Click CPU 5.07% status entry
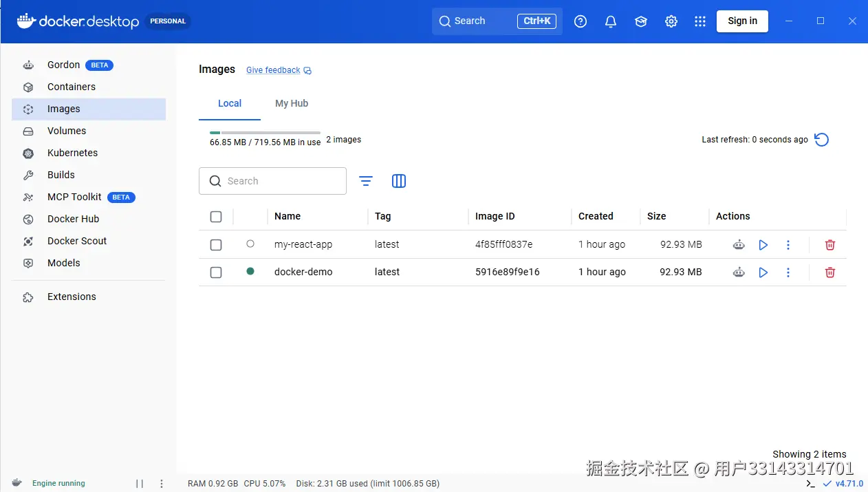Viewport: 868px width, 492px height. coord(265,484)
